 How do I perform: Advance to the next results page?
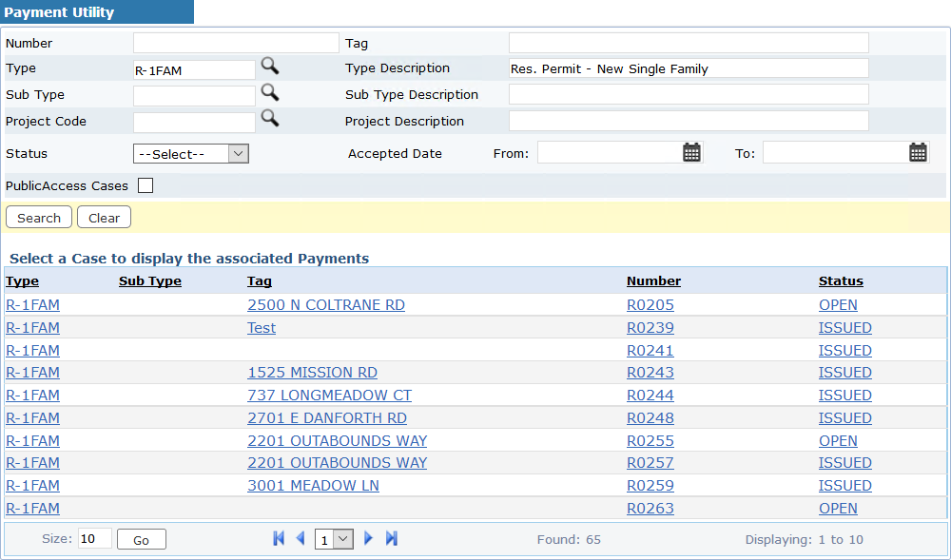click(x=369, y=539)
